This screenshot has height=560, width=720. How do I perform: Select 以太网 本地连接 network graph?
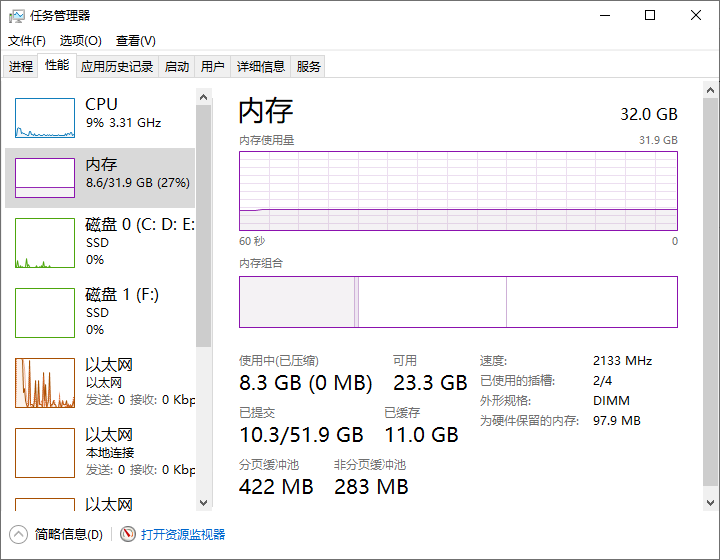(x=45, y=453)
